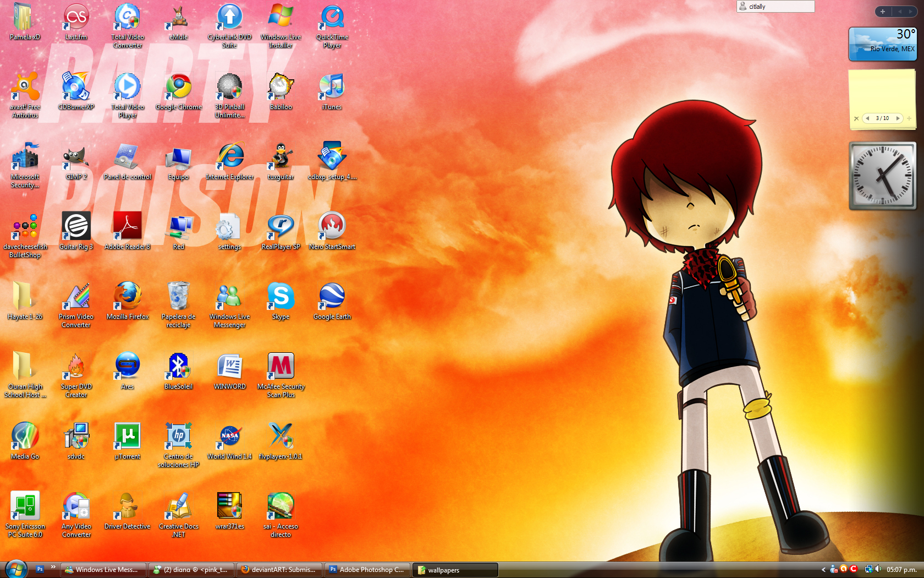Open Prism Video Converter icon
The width and height of the screenshot is (924, 578).
click(x=76, y=304)
